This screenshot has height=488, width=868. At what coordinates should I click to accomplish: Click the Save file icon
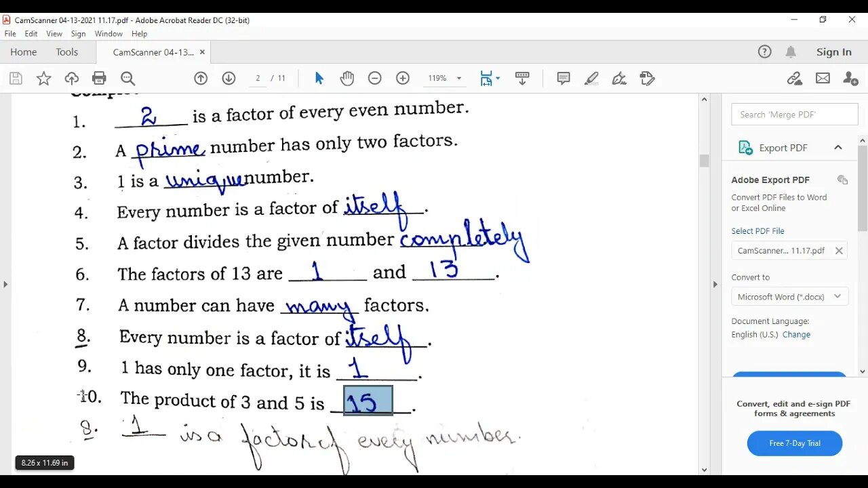click(16, 79)
